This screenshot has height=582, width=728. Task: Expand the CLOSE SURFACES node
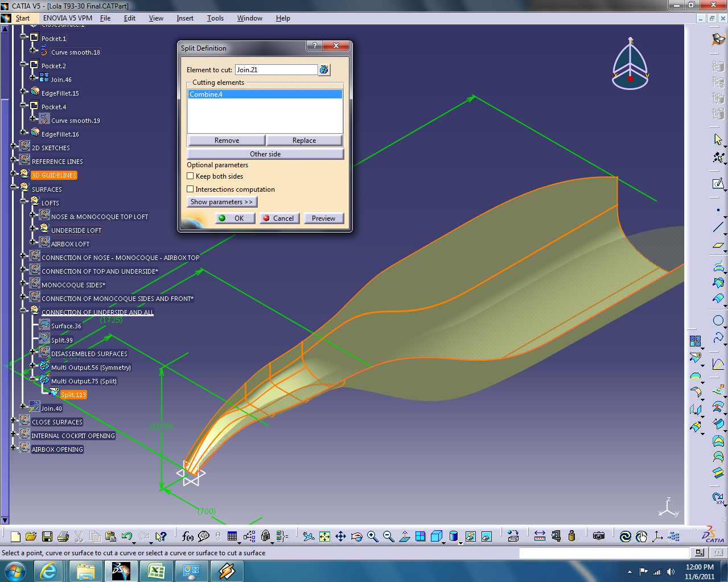(x=13, y=420)
